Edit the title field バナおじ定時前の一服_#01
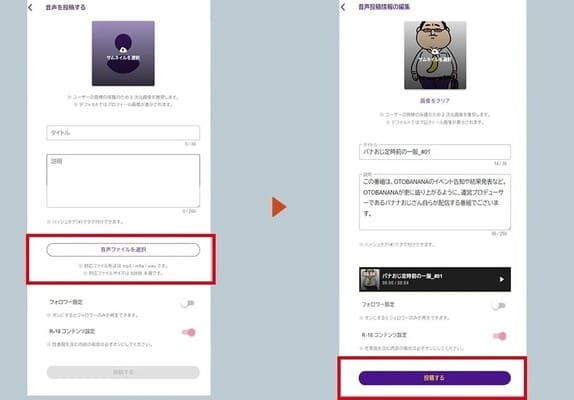 [x=435, y=152]
